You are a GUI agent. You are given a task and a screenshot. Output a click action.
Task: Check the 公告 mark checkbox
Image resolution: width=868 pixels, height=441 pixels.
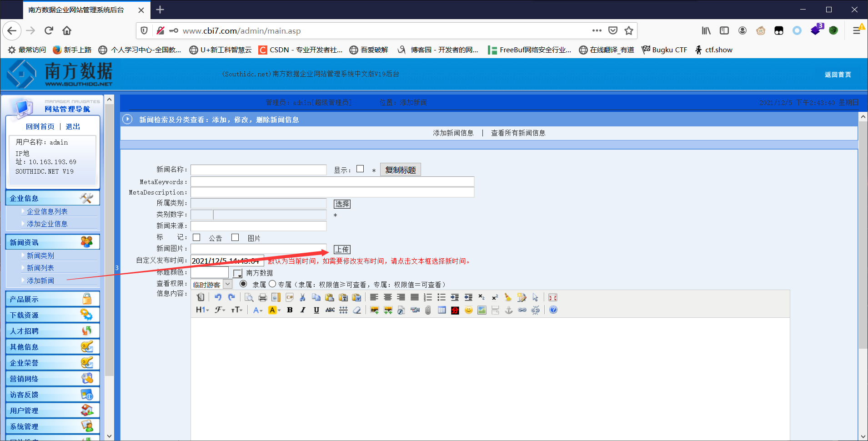(196, 237)
